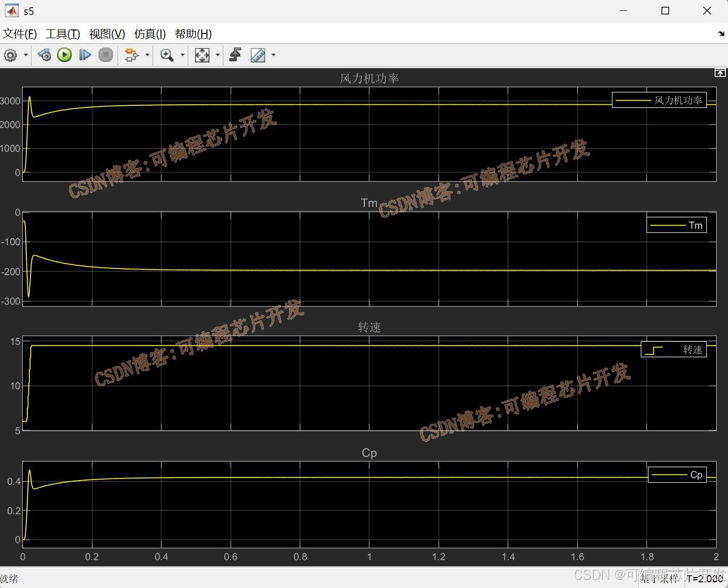
Task: Click the layout/signal selector icon
Action: (x=132, y=55)
